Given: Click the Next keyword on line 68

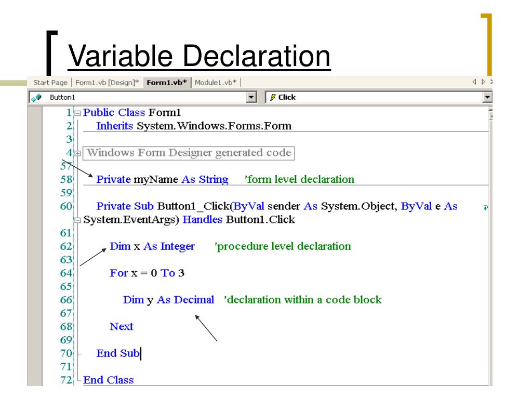Looking at the screenshot, I should point(122,326).
